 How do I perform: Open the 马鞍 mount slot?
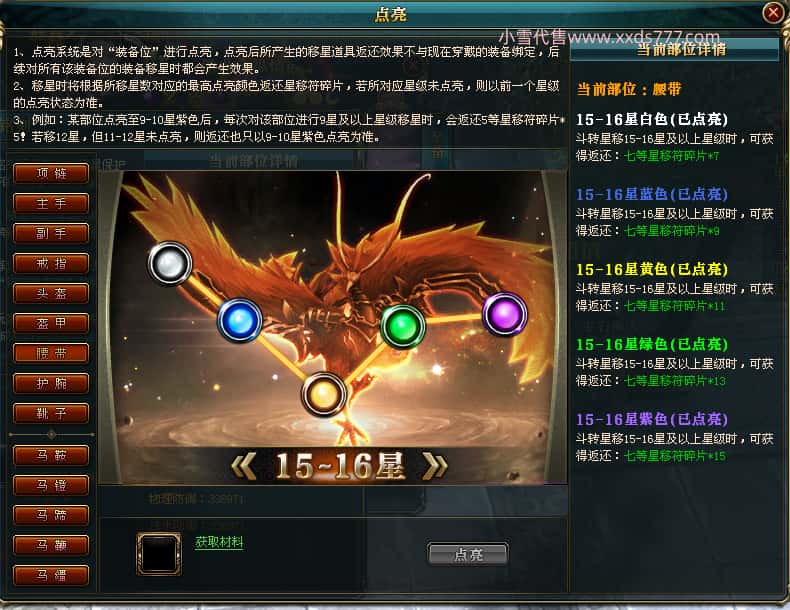point(51,455)
